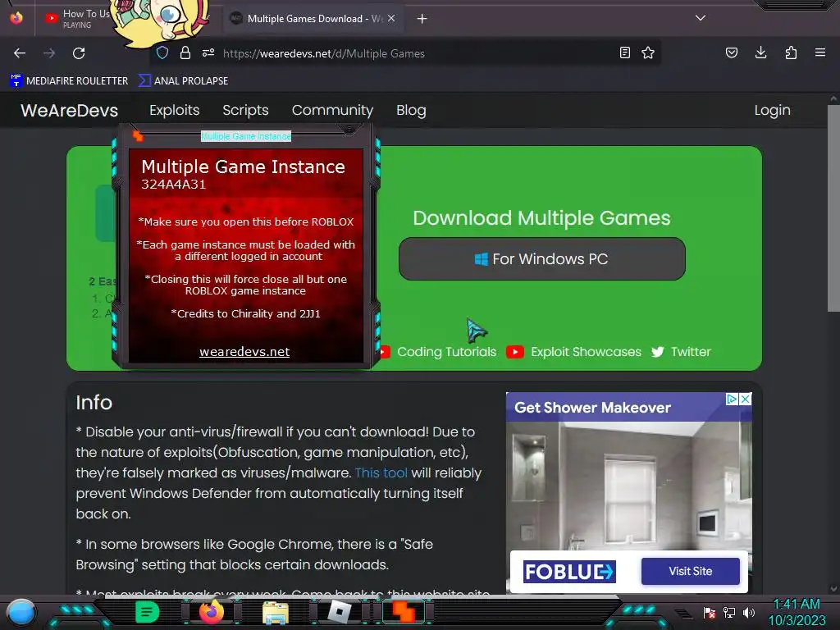Open AdChoices info triangle icon

(x=732, y=399)
